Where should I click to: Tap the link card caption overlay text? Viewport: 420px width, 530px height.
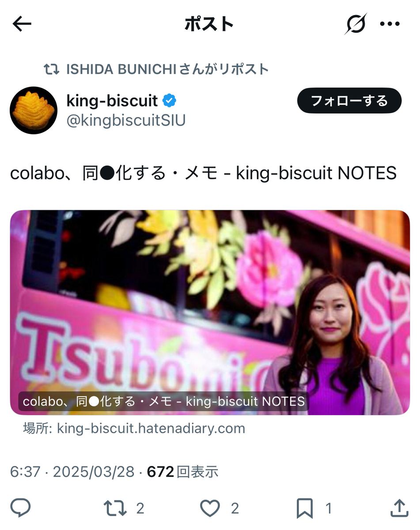pyautogui.click(x=164, y=401)
